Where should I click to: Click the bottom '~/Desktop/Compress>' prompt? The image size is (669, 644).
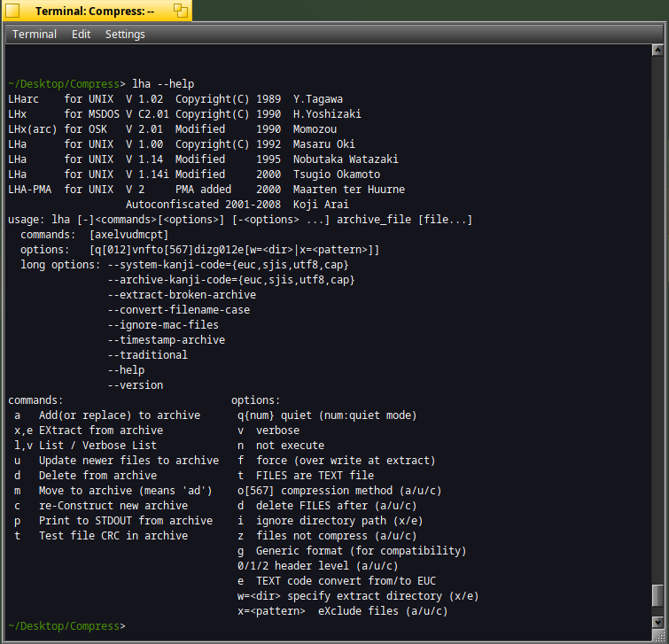coord(66,626)
